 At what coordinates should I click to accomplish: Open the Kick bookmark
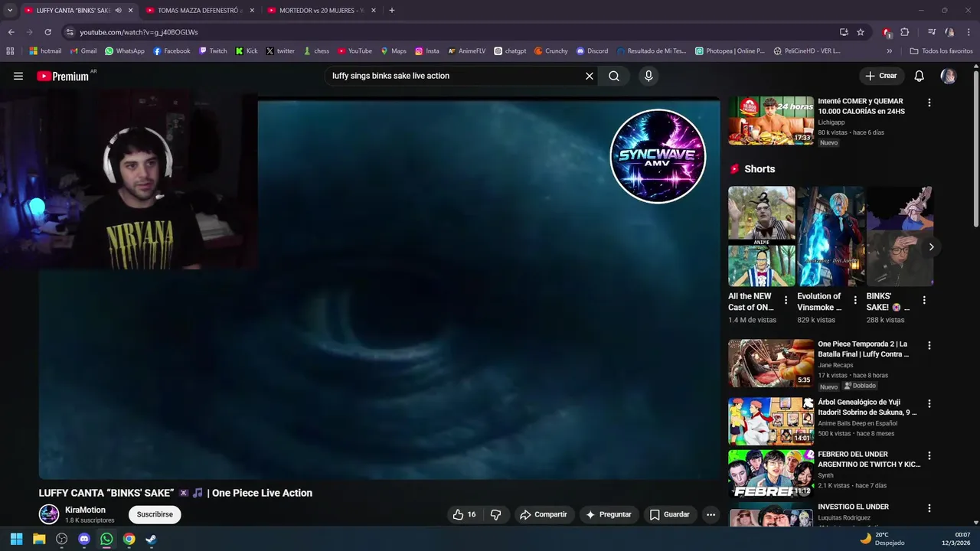point(247,51)
